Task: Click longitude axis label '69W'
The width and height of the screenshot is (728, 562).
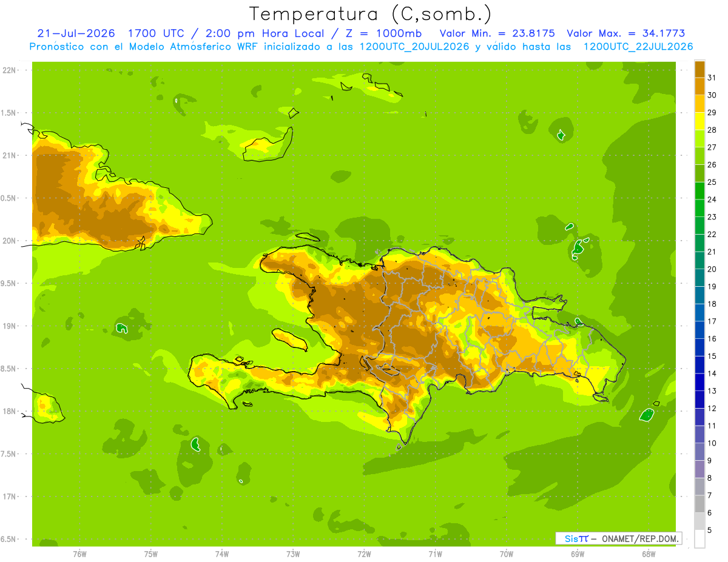Action: click(578, 554)
